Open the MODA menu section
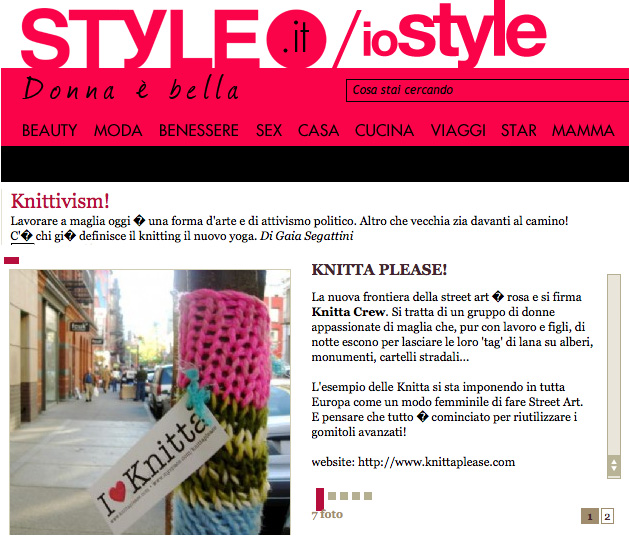This screenshot has width=629, height=541. pyautogui.click(x=118, y=130)
